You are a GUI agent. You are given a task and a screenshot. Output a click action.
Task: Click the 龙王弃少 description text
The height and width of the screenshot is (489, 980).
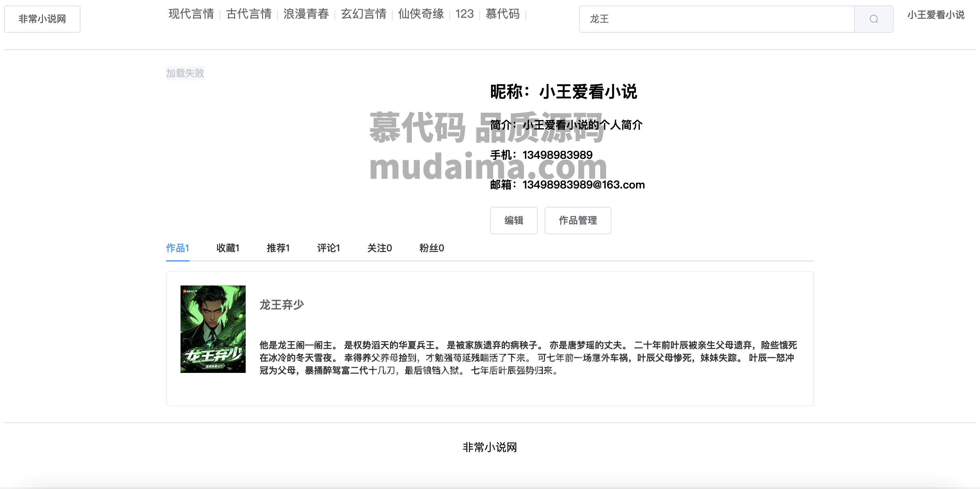[x=528, y=358]
